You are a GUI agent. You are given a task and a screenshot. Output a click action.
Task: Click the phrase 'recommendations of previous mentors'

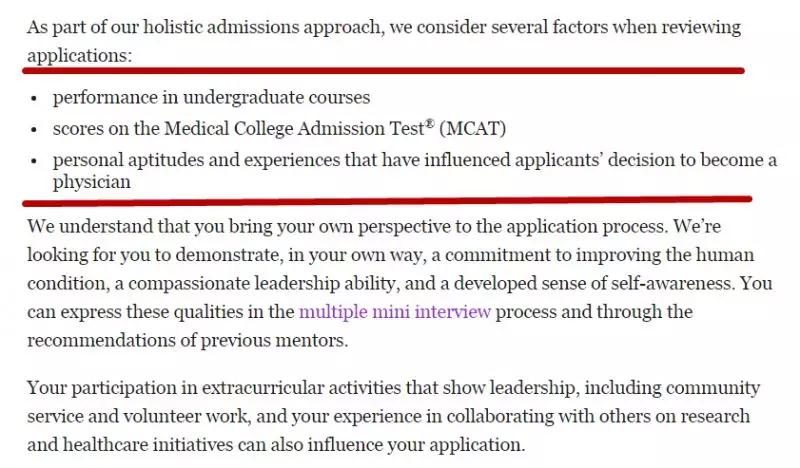[186, 340]
